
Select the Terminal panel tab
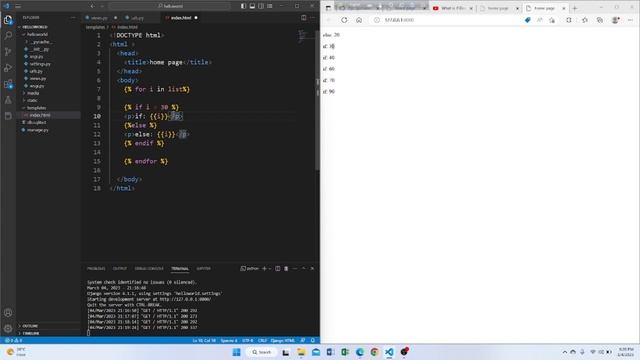[x=180, y=269]
